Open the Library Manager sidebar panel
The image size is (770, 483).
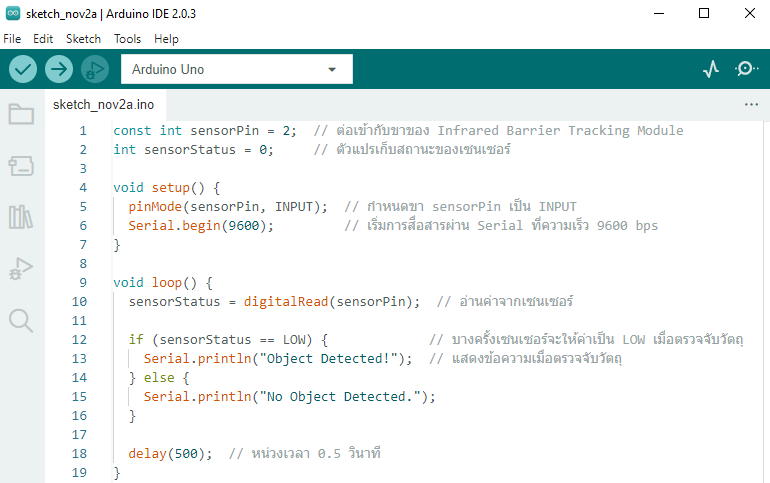(x=21, y=217)
